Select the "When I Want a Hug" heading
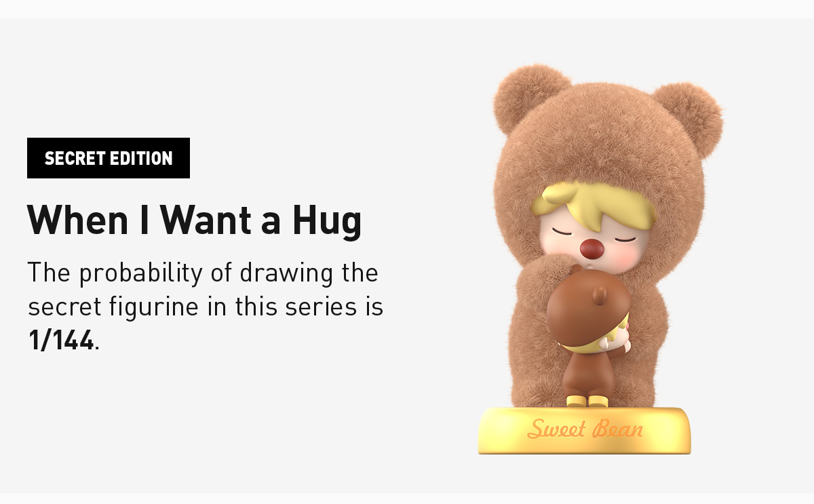The height and width of the screenshot is (504, 814). pos(194,220)
